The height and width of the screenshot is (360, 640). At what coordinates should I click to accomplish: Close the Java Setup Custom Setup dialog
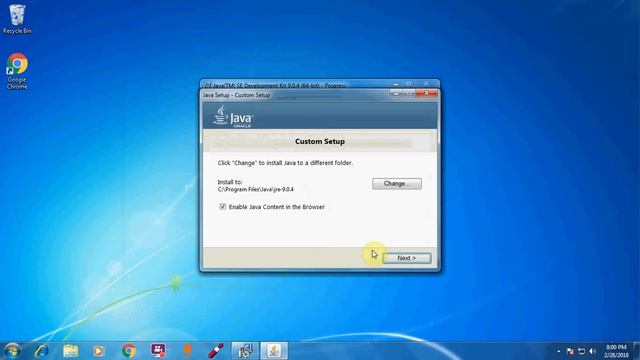[x=426, y=93]
